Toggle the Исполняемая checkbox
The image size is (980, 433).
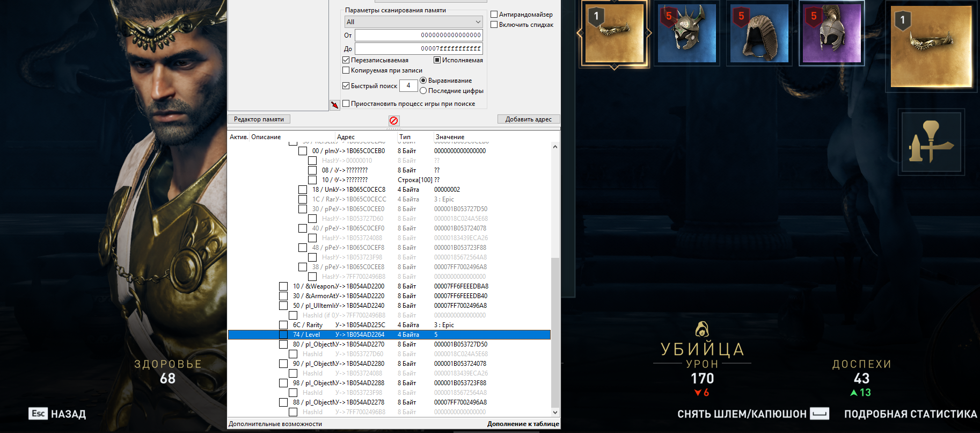click(437, 60)
